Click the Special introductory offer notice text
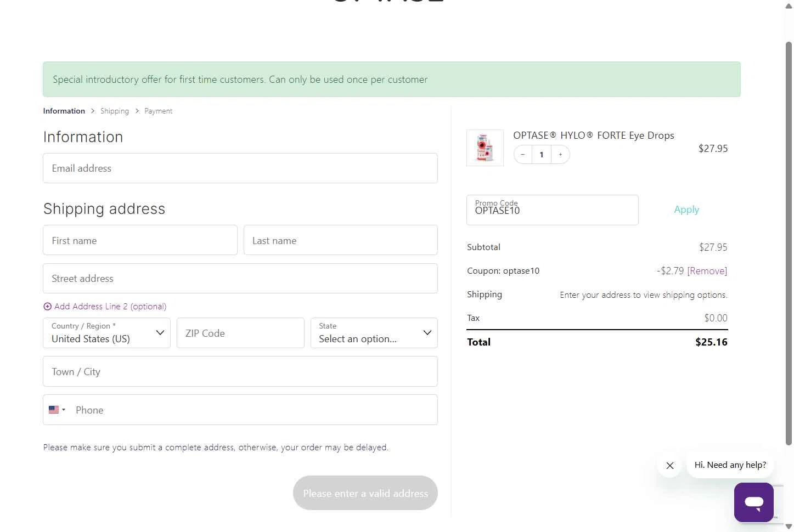 240,80
